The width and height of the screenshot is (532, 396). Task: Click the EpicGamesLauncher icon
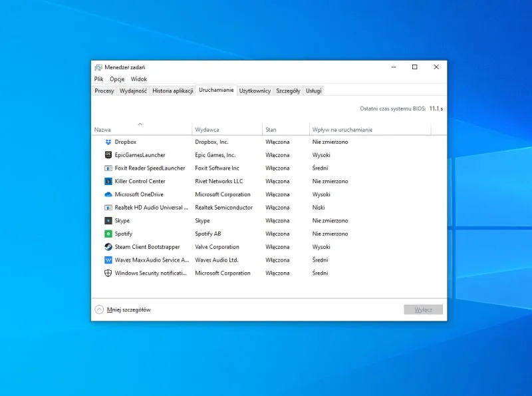(x=107, y=154)
